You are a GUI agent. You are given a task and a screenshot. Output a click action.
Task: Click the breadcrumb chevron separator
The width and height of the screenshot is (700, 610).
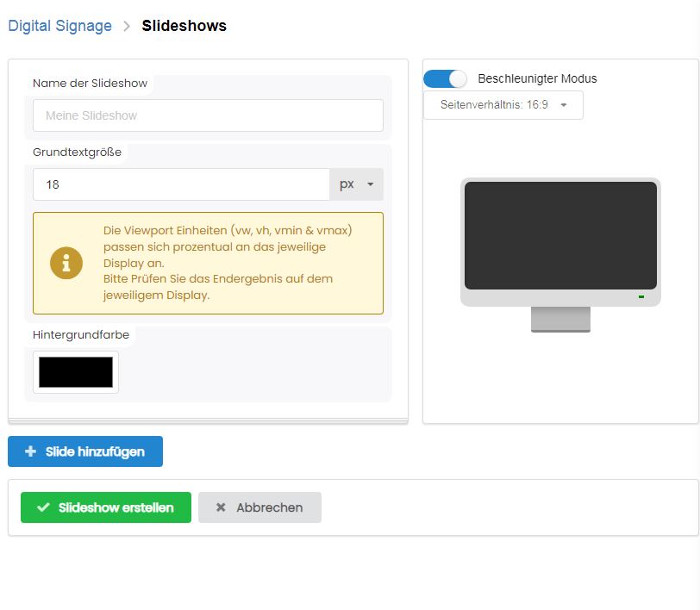pos(127,26)
